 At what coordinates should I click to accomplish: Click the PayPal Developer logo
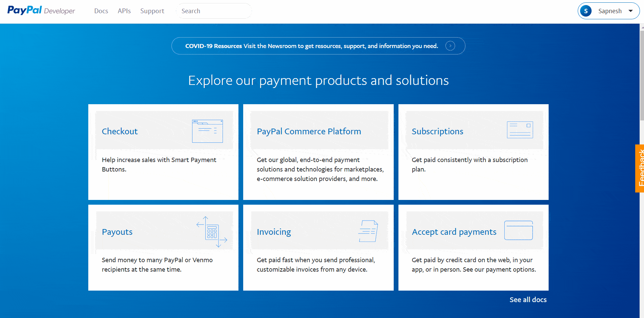pyautogui.click(x=41, y=10)
